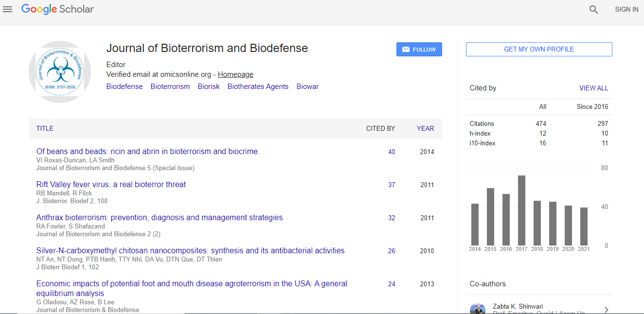This screenshot has height=314, width=644.
Task: Click the Google Scholar logo
Action: click(57, 9)
